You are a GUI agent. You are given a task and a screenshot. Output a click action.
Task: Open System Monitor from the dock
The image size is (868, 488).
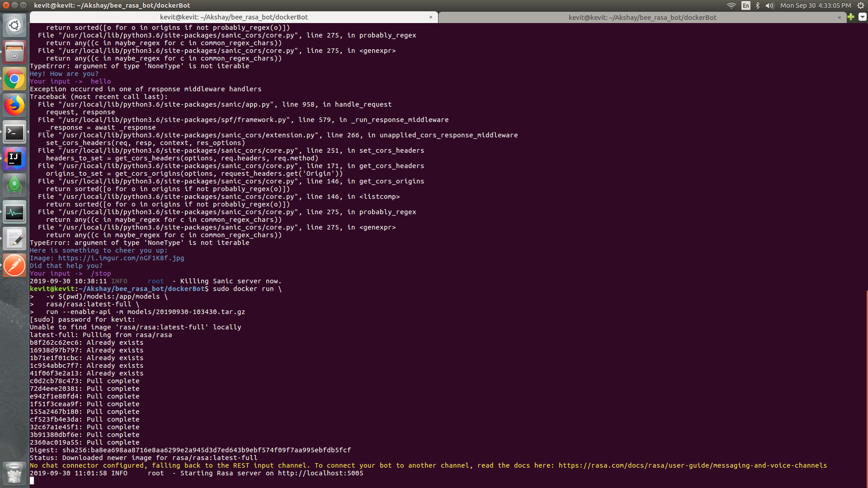coord(14,212)
